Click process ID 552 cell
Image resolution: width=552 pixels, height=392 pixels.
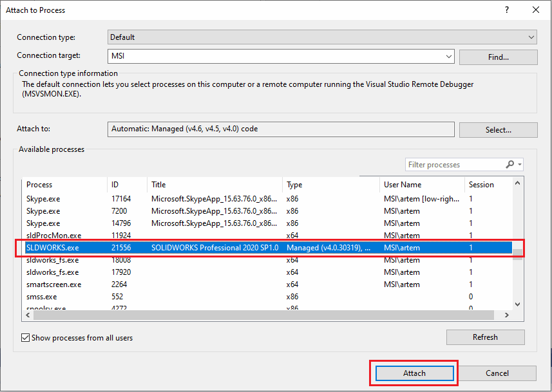tap(117, 297)
